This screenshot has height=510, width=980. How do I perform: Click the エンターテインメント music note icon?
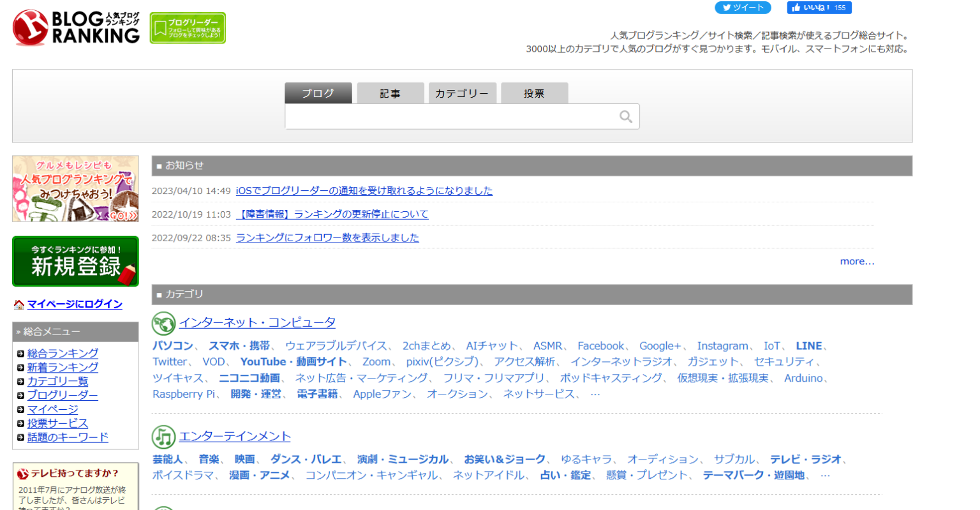(163, 437)
